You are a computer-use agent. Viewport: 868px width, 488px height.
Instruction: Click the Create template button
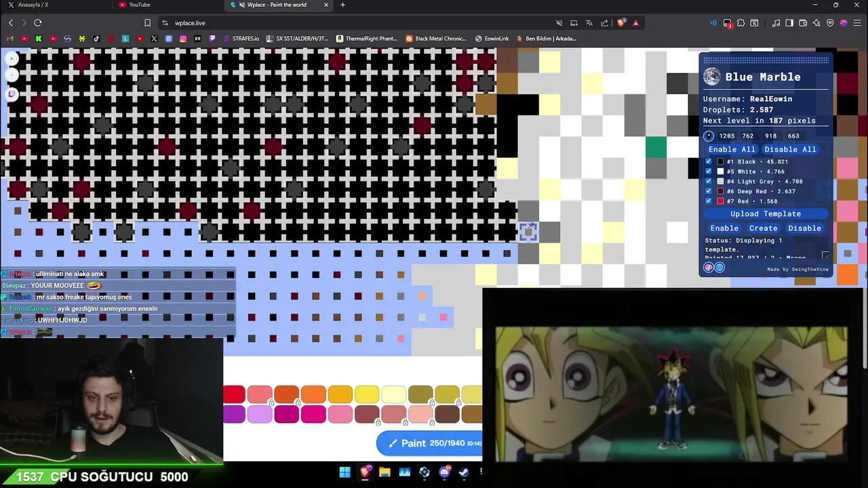tap(763, 228)
